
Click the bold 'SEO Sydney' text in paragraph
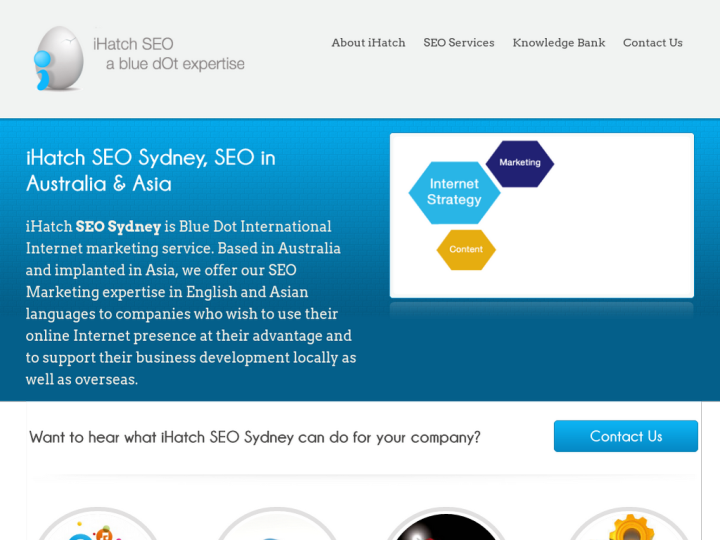pos(118,226)
